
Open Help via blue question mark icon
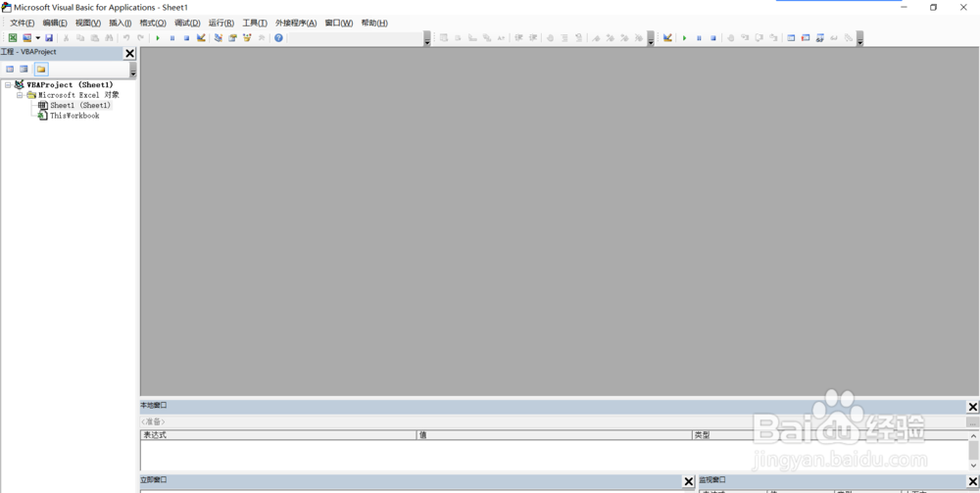(278, 38)
